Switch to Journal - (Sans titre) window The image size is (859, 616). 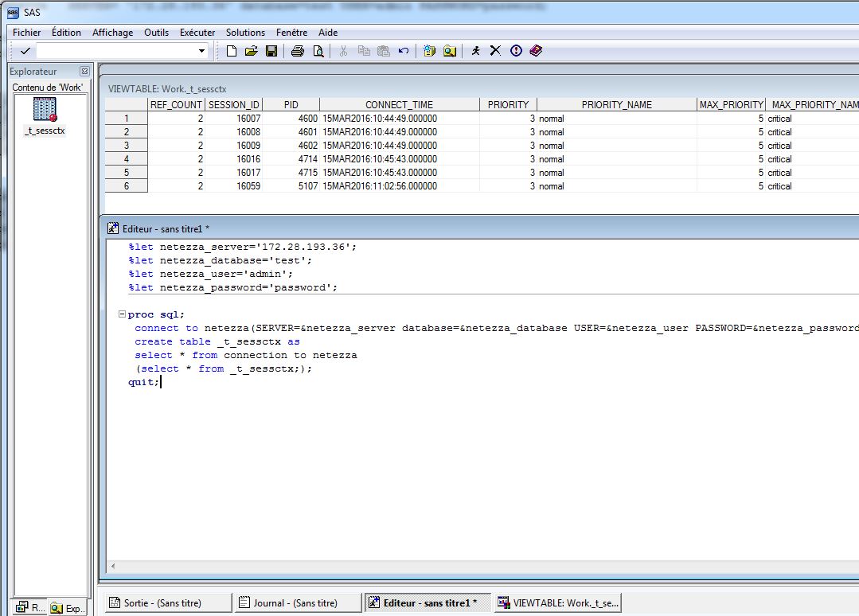(x=295, y=603)
